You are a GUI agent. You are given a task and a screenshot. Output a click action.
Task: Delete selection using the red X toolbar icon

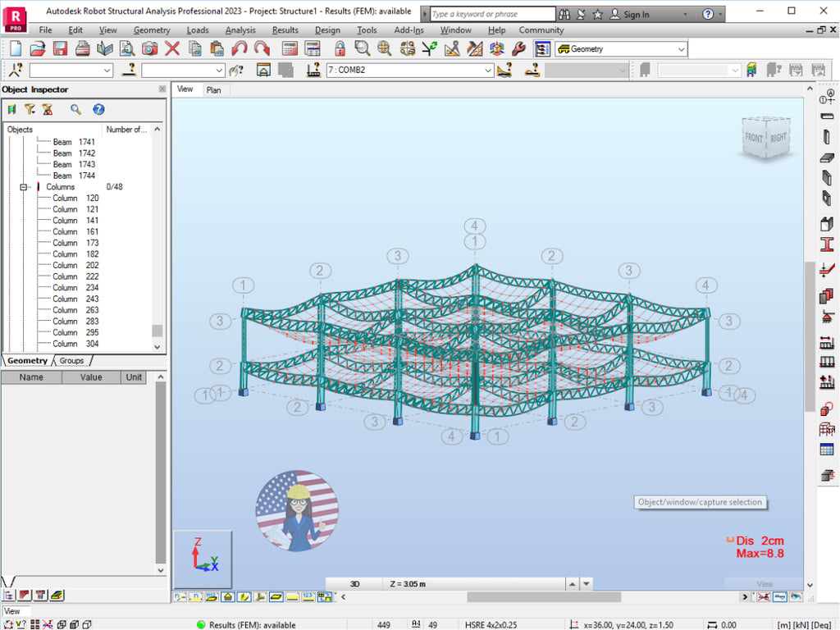click(172, 48)
